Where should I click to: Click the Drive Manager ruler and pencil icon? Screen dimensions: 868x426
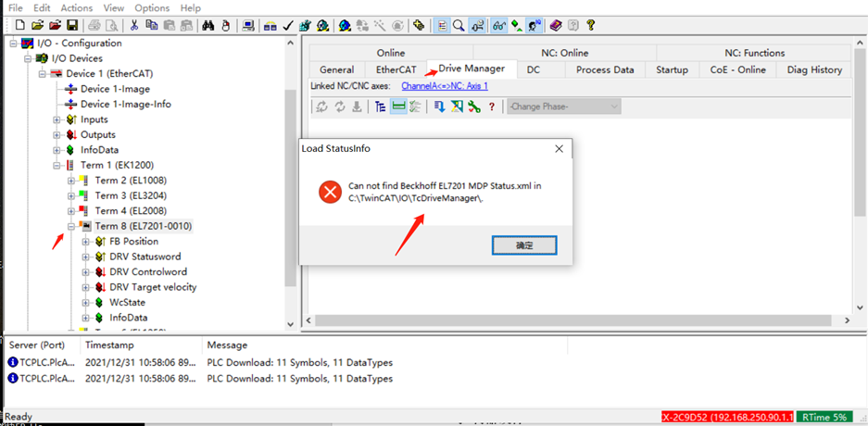[457, 106]
